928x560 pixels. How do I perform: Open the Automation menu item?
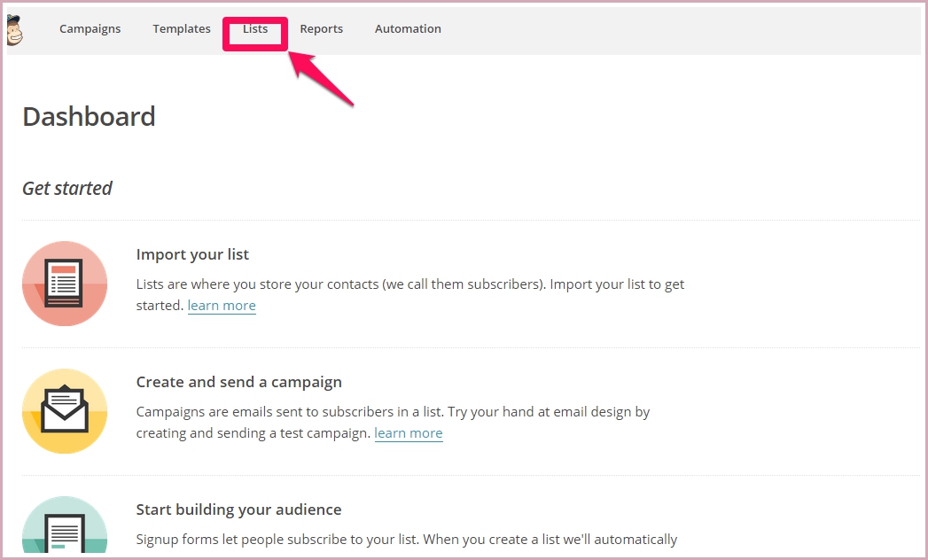(x=408, y=29)
